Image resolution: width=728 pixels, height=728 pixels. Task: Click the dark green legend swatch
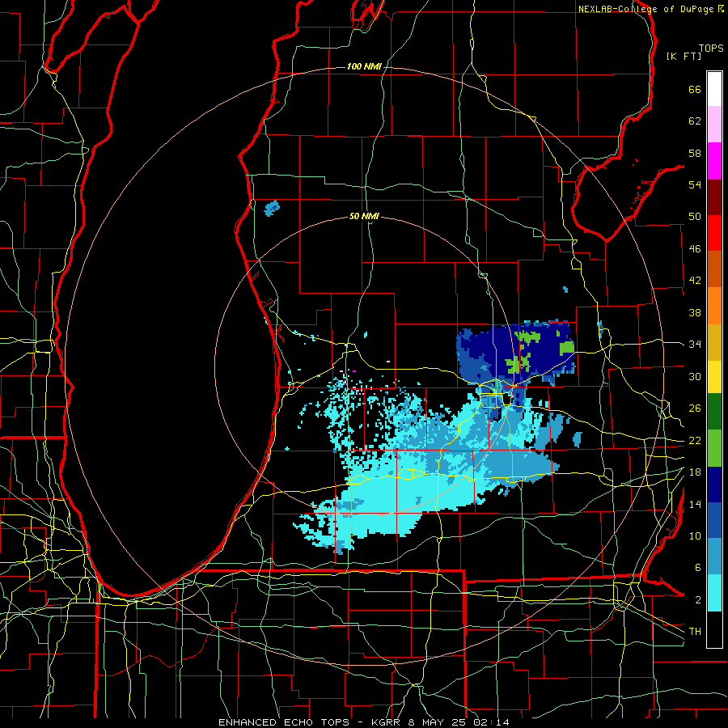click(x=714, y=412)
